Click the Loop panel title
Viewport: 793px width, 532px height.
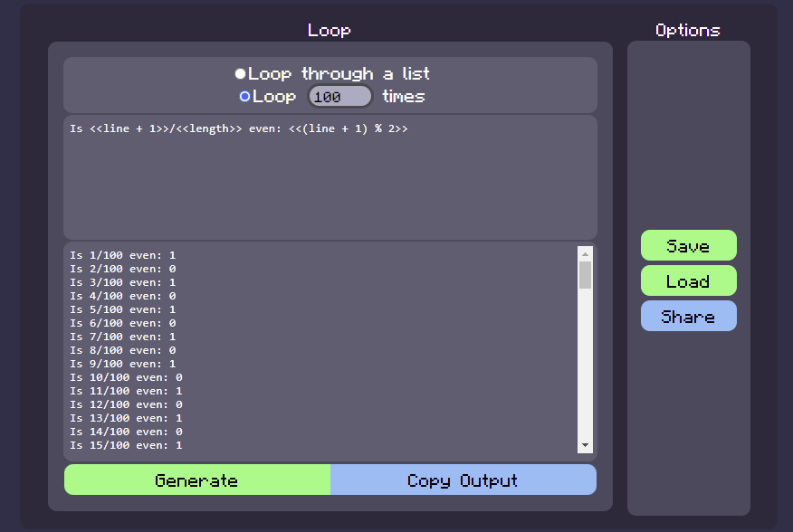[x=329, y=30]
